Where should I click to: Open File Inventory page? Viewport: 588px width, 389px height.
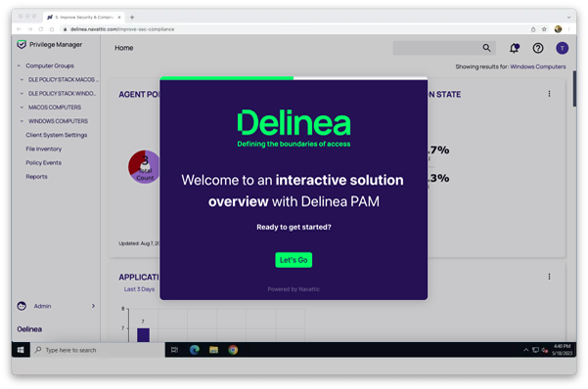pyautogui.click(x=43, y=149)
